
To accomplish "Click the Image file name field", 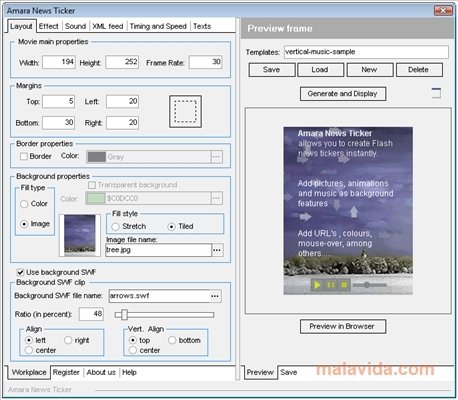I will tap(158, 250).
